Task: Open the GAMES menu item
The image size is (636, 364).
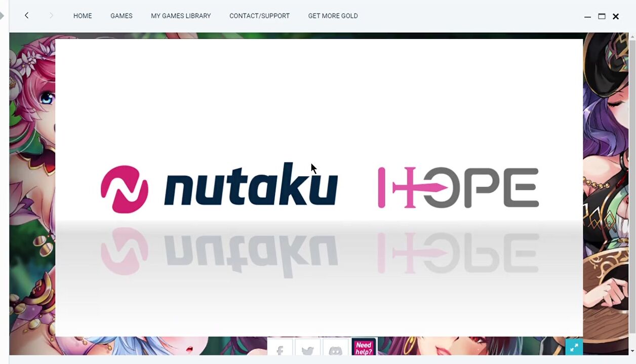Action: tap(122, 16)
